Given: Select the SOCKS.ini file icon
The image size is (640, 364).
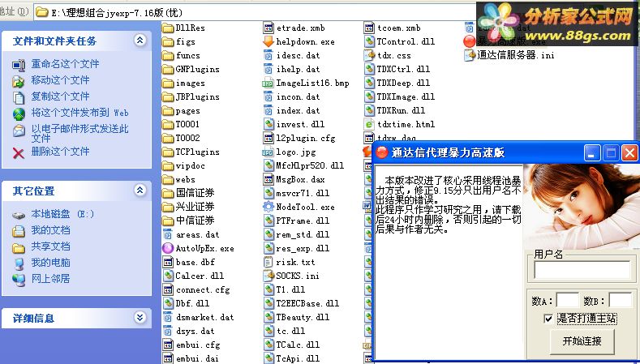Looking at the screenshot, I should [x=268, y=276].
